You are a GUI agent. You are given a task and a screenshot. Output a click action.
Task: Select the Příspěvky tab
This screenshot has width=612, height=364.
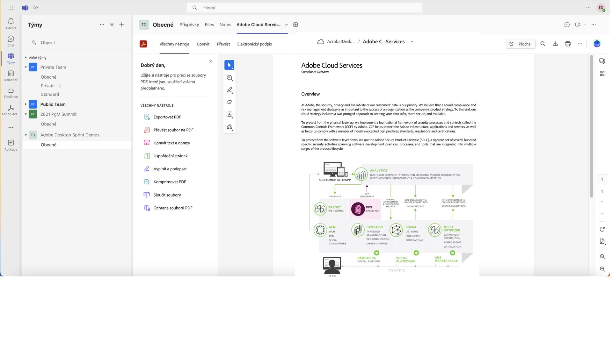coord(189,24)
